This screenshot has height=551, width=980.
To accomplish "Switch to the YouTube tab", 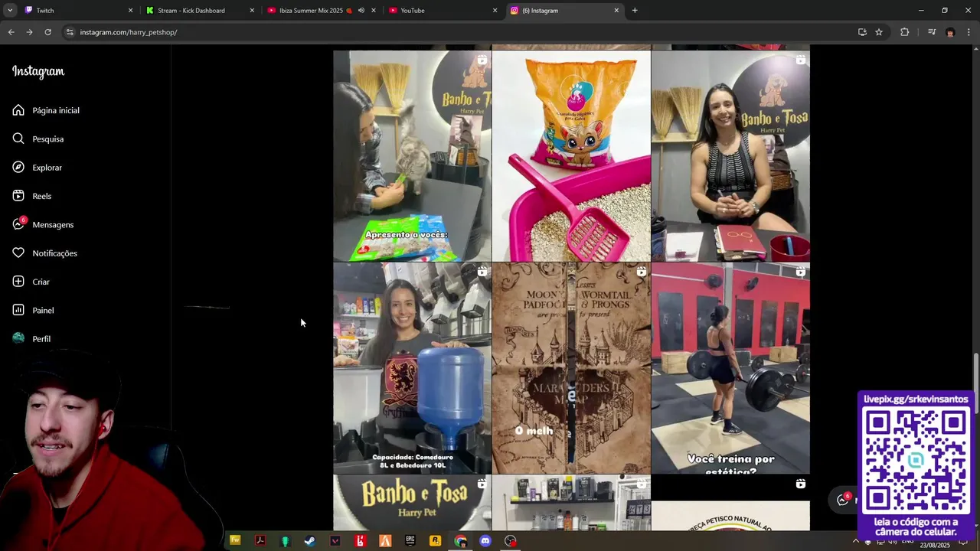I will click(x=443, y=11).
